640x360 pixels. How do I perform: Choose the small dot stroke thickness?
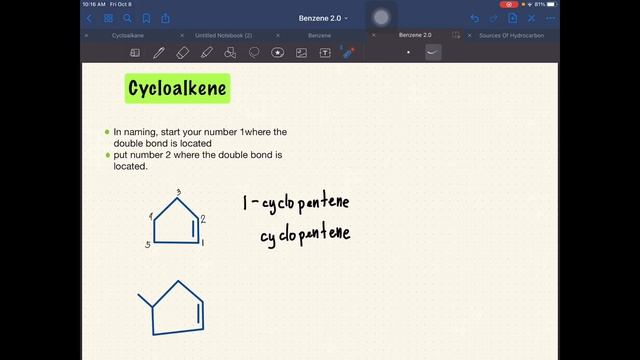(408, 52)
